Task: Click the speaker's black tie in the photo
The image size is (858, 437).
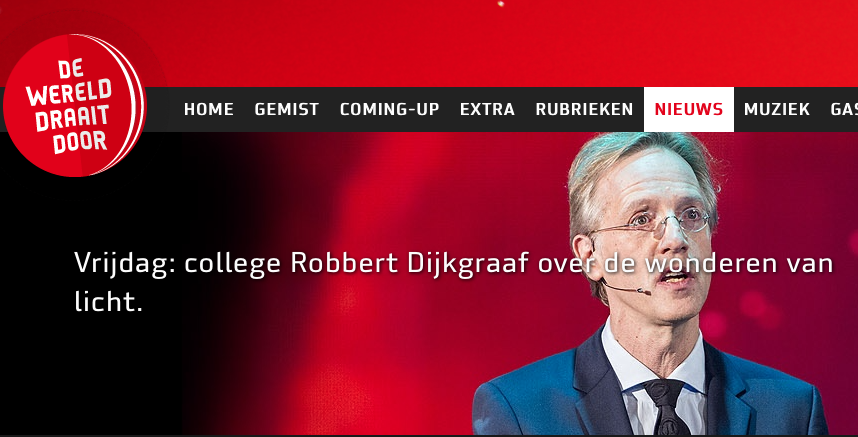Action: [x=666, y=407]
